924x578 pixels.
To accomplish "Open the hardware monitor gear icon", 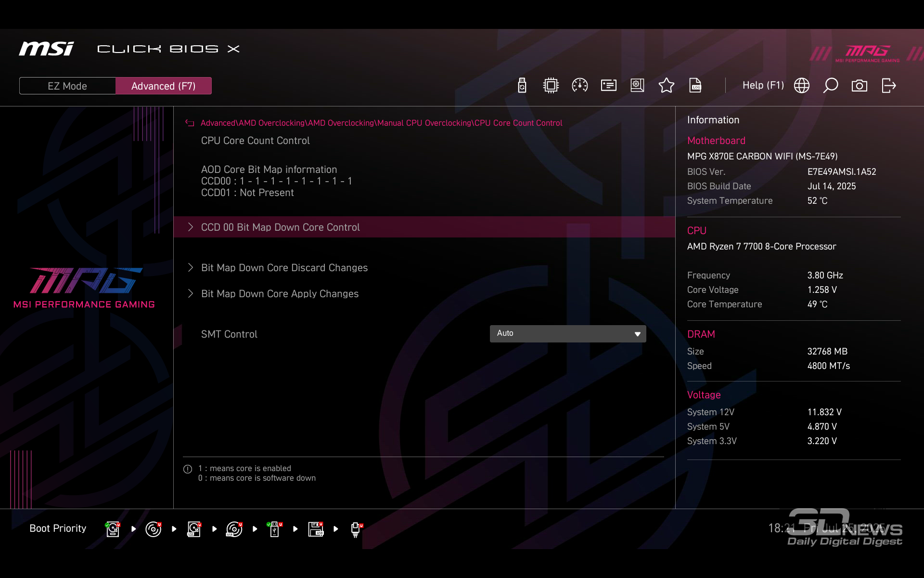I will (x=637, y=86).
